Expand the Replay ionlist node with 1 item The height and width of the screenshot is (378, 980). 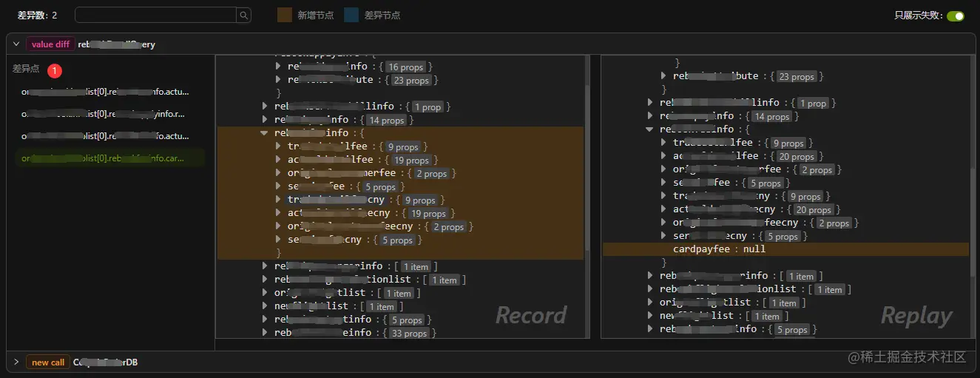[650, 289]
